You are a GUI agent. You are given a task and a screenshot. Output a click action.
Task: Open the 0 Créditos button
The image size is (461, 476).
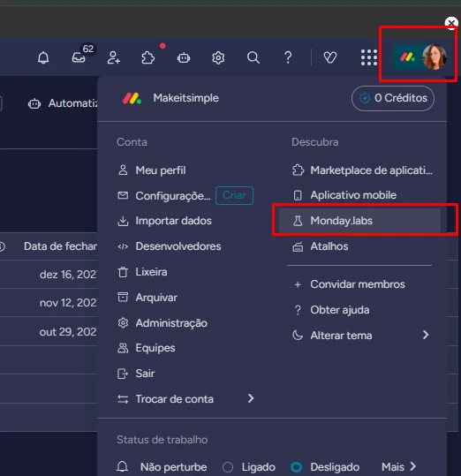393,98
